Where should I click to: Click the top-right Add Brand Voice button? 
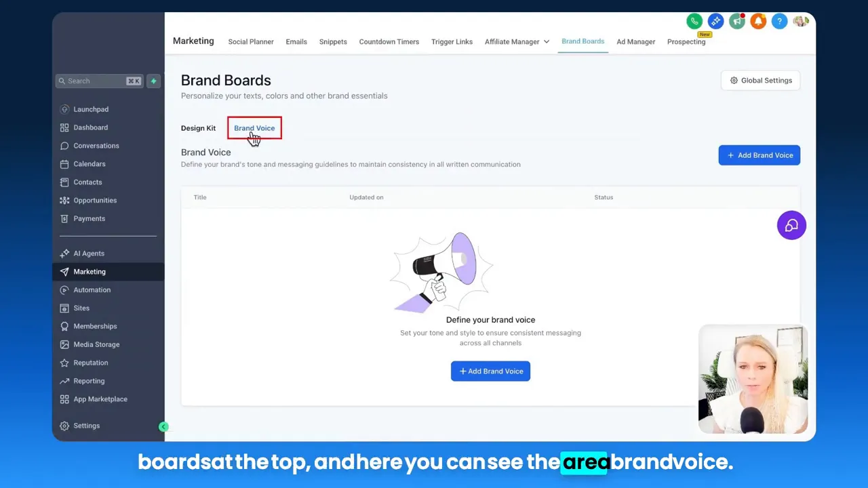[759, 155]
